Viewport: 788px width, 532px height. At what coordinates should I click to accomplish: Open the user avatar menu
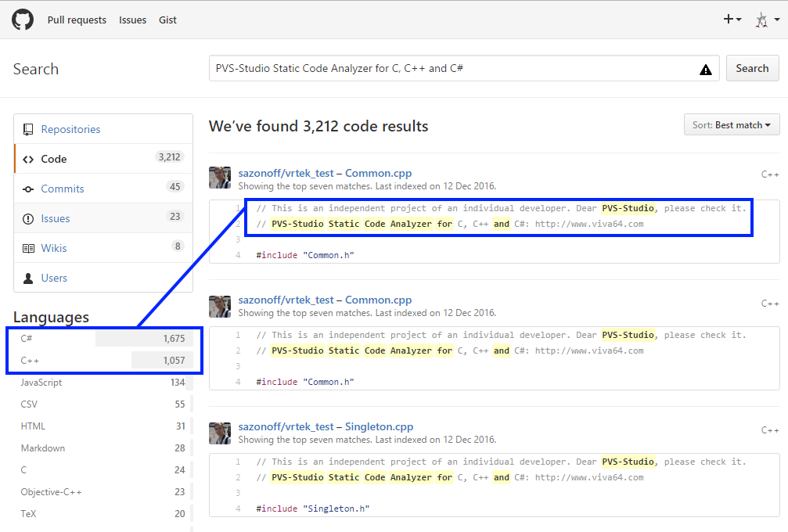pyautogui.click(x=768, y=20)
